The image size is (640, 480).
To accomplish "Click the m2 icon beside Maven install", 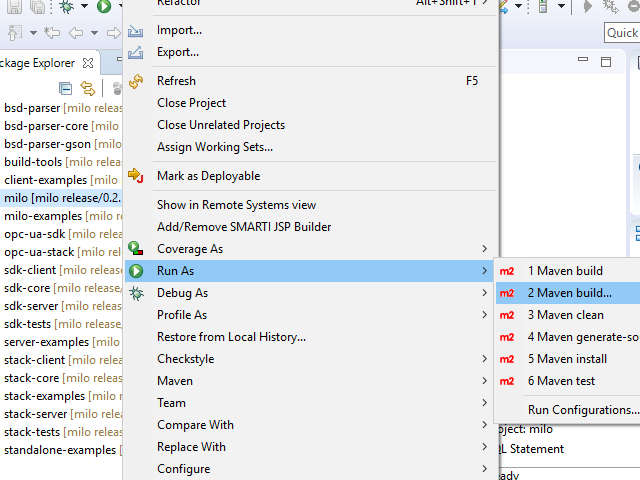I will tap(507, 359).
